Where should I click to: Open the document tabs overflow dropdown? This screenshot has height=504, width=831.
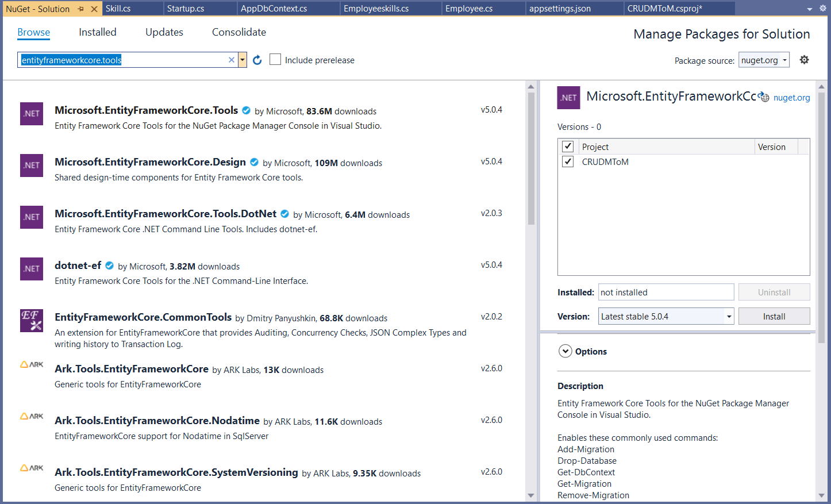[x=810, y=9]
